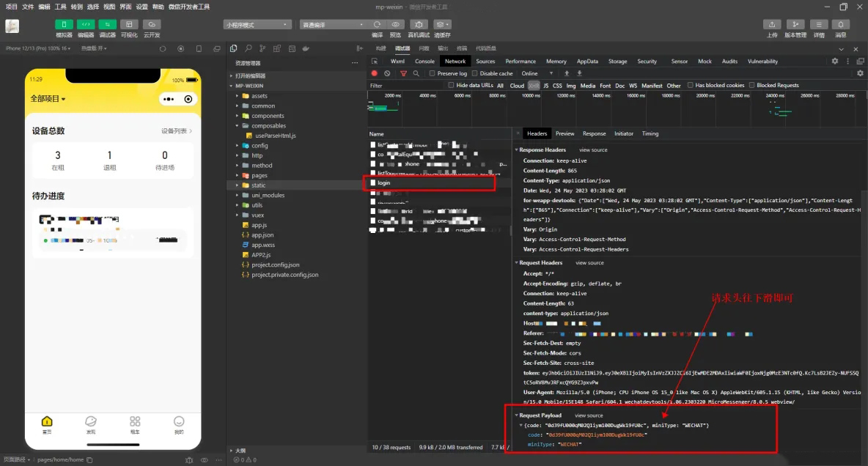Clear the network log with the clear icon

[387, 73]
